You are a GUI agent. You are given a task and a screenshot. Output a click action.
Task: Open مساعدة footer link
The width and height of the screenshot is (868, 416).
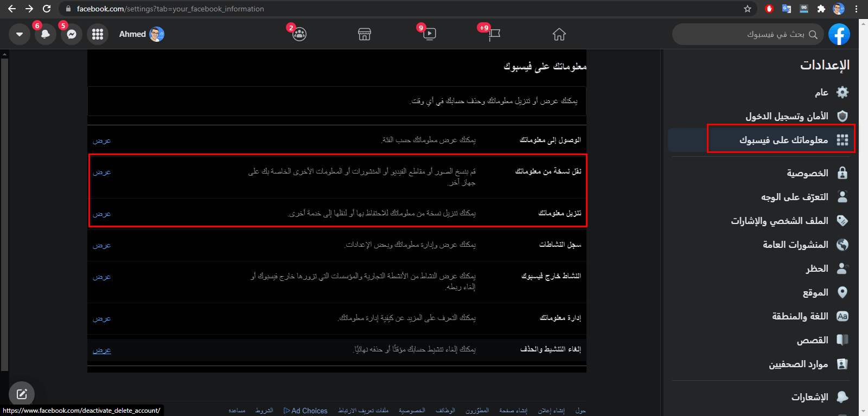237,411
